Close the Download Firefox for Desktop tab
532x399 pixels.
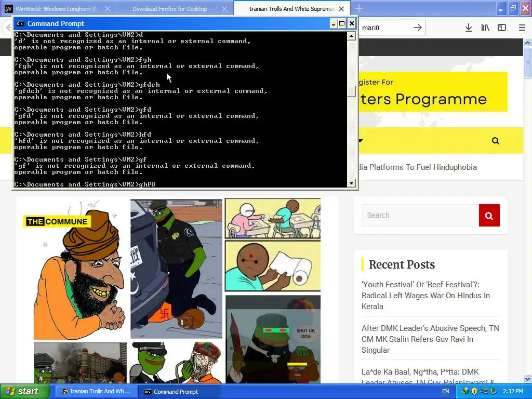click(x=224, y=9)
